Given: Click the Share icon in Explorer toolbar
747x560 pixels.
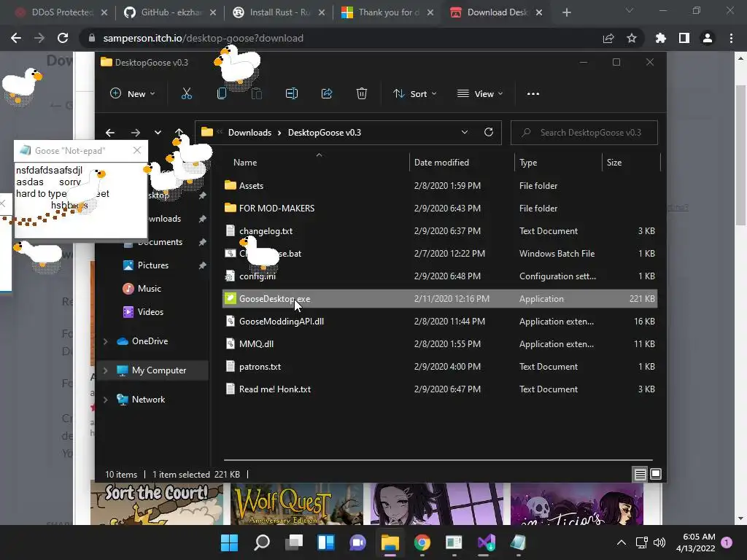Looking at the screenshot, I should [327, 94].
